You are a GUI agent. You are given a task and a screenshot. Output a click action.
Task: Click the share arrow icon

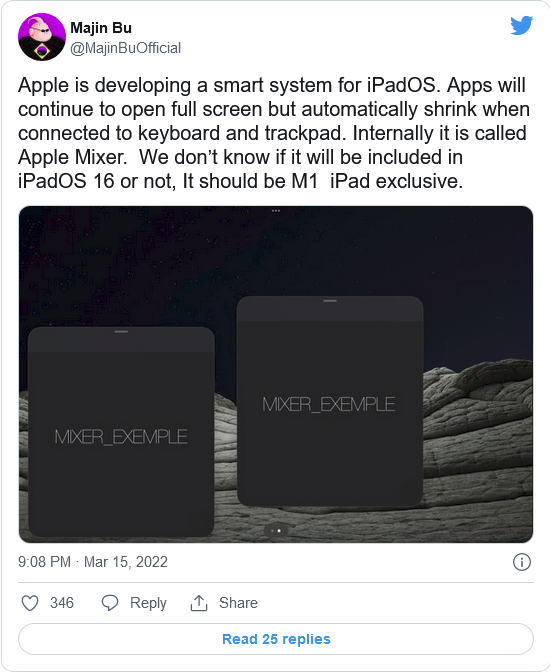[199, 603]
